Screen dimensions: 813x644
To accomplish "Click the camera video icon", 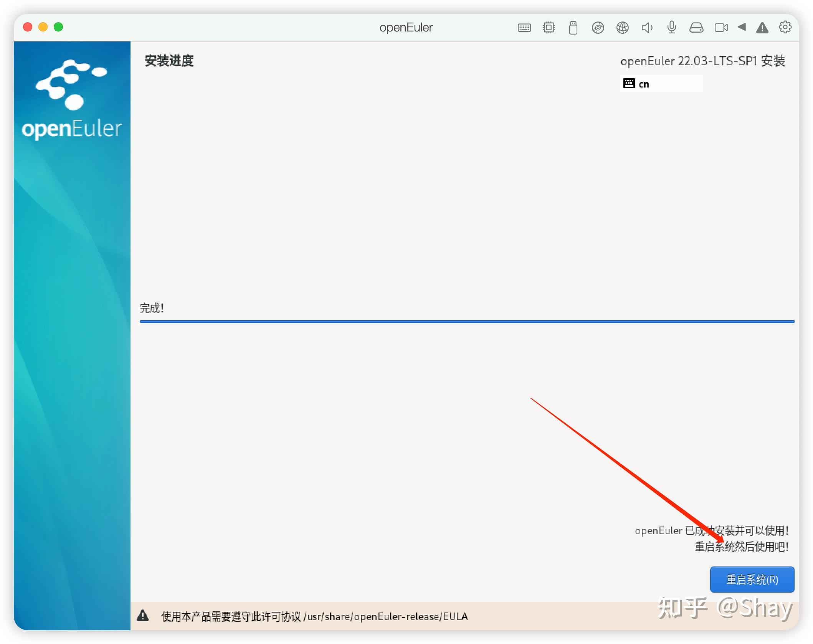I will (721, 28).
